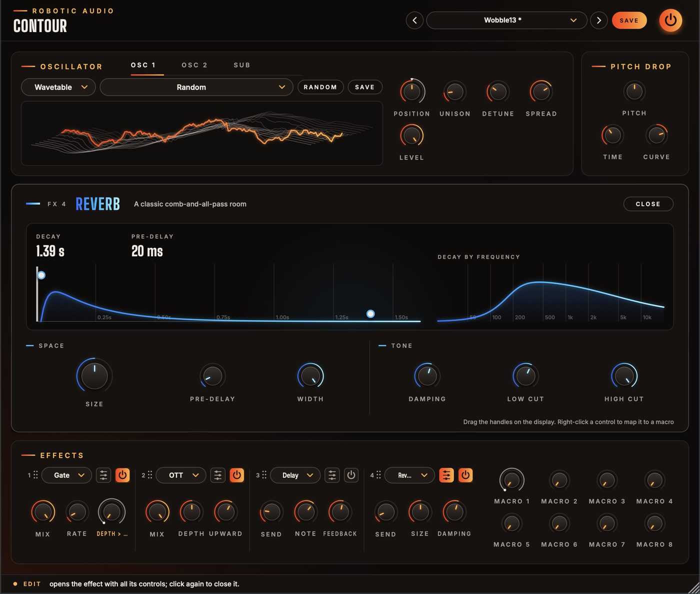Viewport: 700px width, 594px height.
Task: Click the Delay FEEDBACK knob
Action: pyautogui.click(x=340, y=512)
